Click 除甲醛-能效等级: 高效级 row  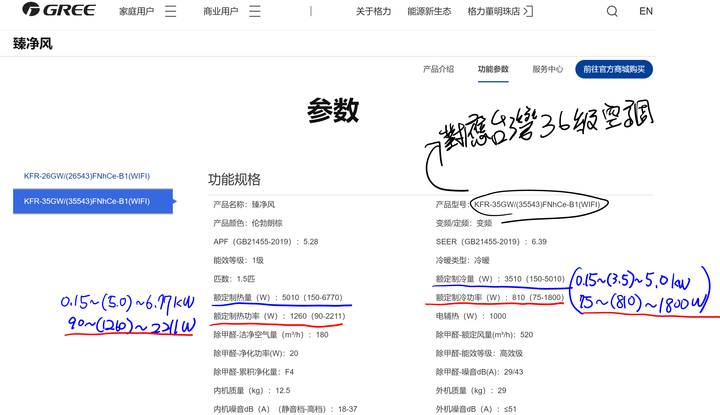point(479,353)
